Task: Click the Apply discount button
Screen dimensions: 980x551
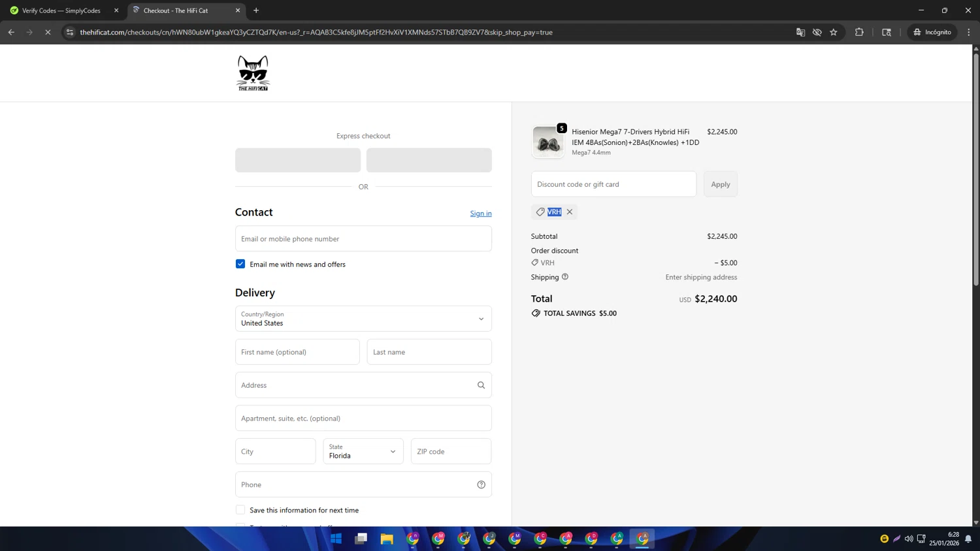Action: coord(721,184)
